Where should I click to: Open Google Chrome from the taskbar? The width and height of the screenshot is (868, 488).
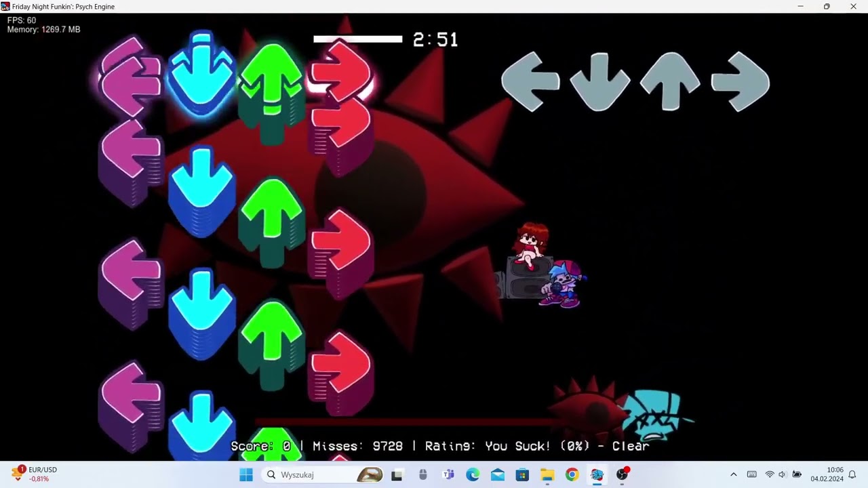[x=572, y=474]
